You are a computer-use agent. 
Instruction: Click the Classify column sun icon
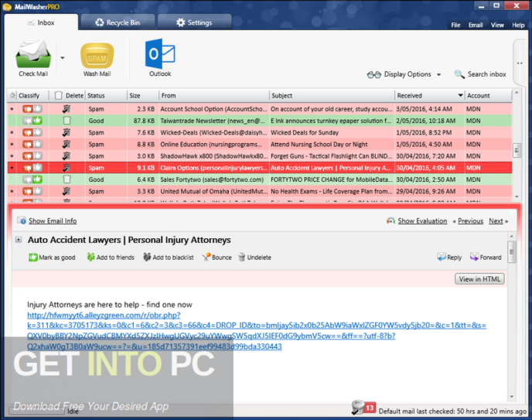click(12, 96)
